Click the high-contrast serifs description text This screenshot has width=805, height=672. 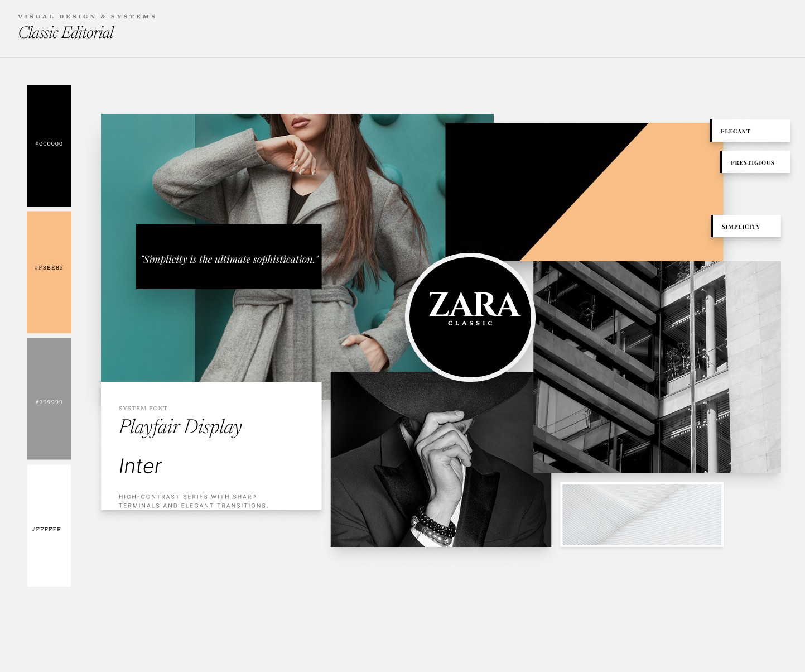click(x=193, y=501)
